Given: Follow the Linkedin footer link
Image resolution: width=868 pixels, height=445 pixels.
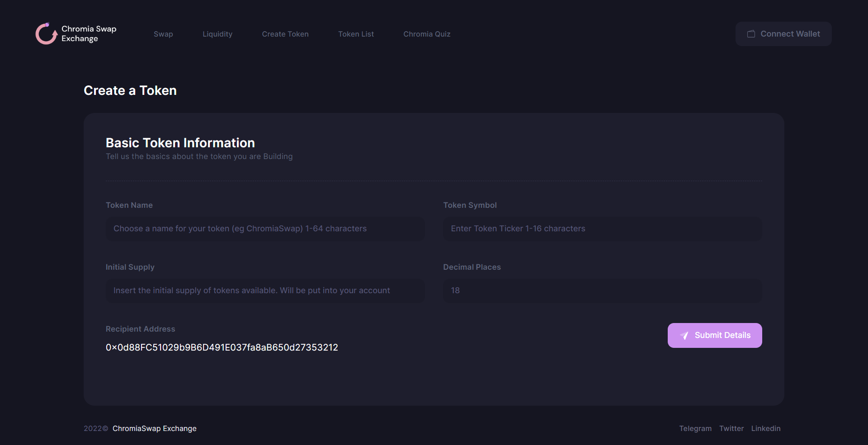Looking at the screenshot, I should [x=765, y=428].
